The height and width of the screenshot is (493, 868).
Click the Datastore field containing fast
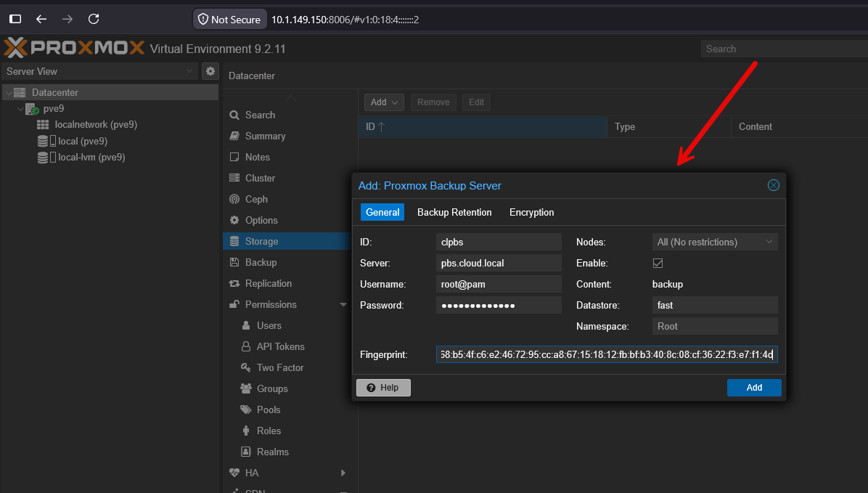pyautogui.click(x=715, y=305)
